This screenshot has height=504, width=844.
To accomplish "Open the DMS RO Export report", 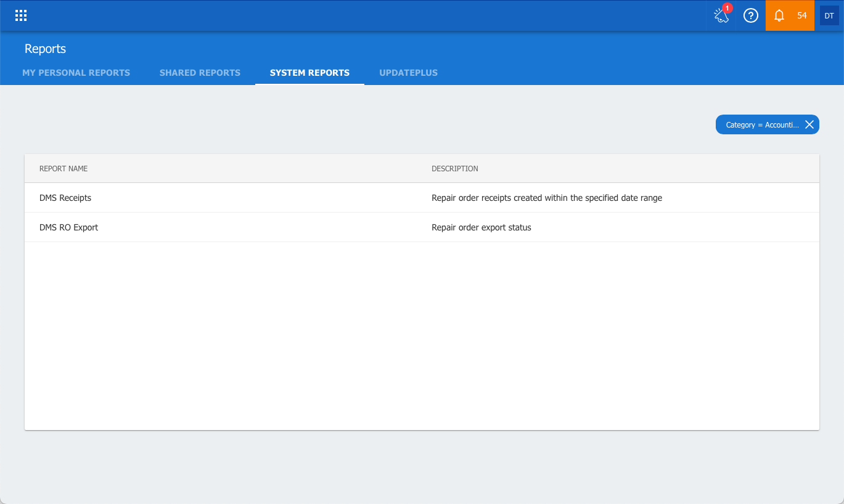I will coord(69,227).
